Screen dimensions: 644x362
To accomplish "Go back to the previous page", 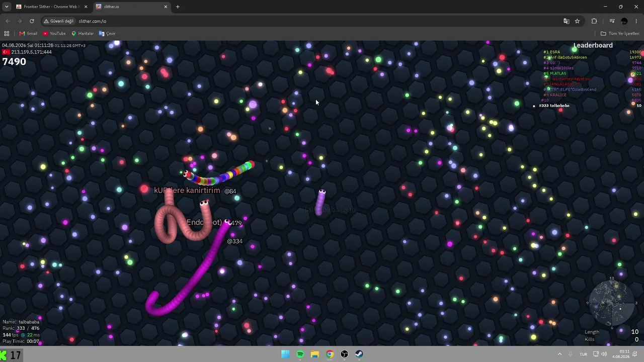I will tap(8, 21).
